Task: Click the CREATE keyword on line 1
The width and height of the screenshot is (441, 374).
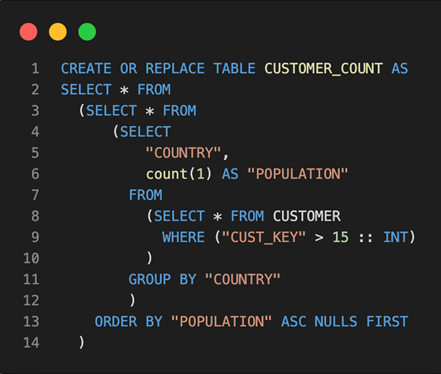Action: tap(86, 69)
